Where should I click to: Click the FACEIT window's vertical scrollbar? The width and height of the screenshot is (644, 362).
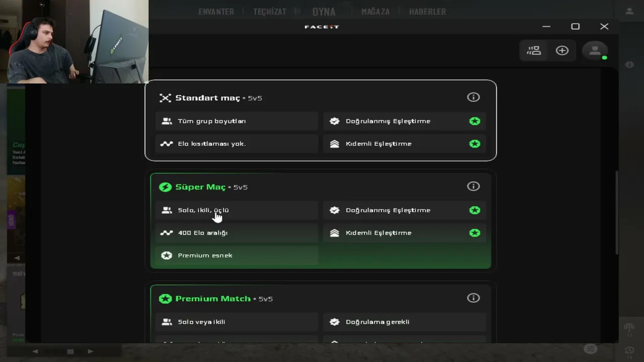coord(616,213)
